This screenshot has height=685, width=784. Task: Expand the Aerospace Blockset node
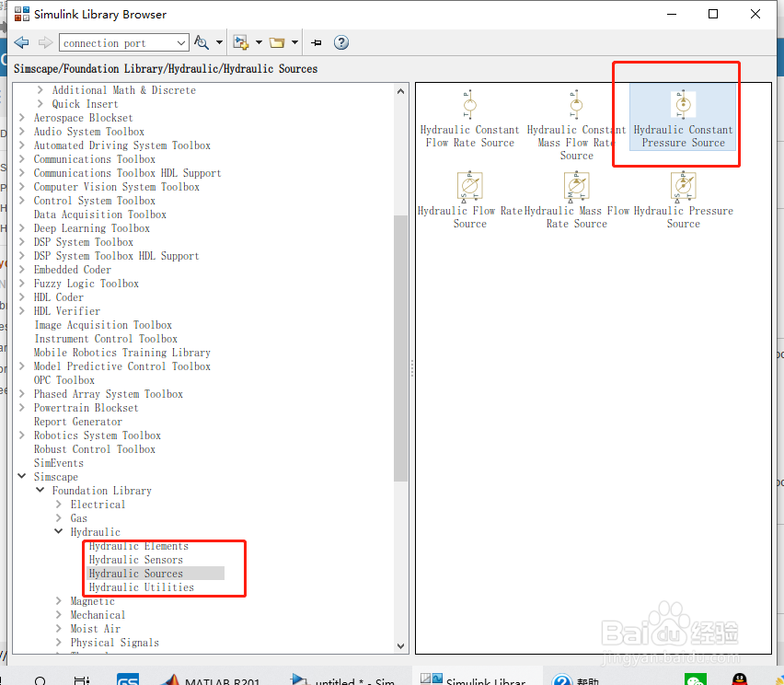tap(21, 118)
